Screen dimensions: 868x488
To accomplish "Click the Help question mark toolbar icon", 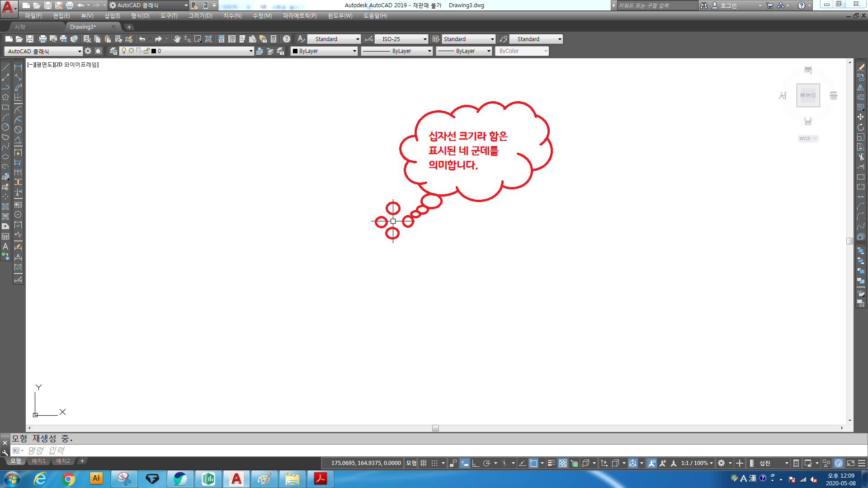I will coord(286,39).
